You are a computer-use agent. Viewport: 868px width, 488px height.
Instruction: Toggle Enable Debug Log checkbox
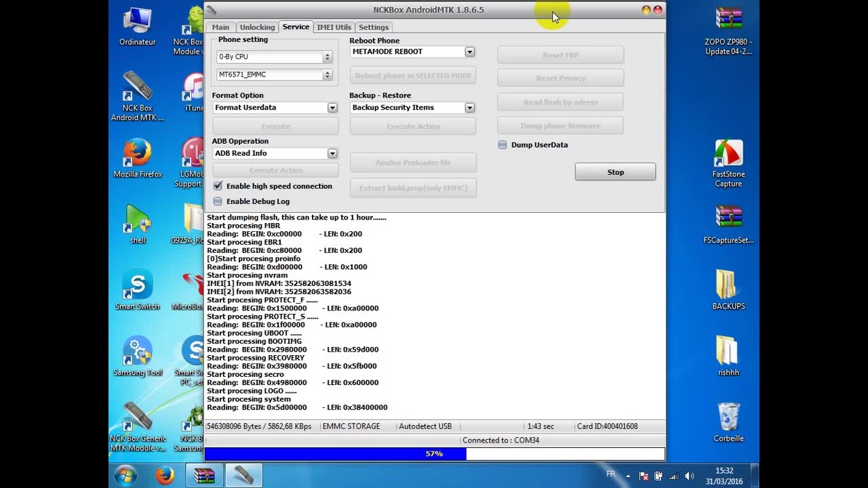tap(218, 201)
